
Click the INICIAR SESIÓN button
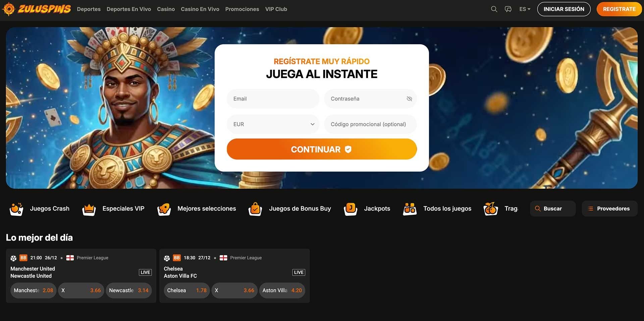(564, 9)
